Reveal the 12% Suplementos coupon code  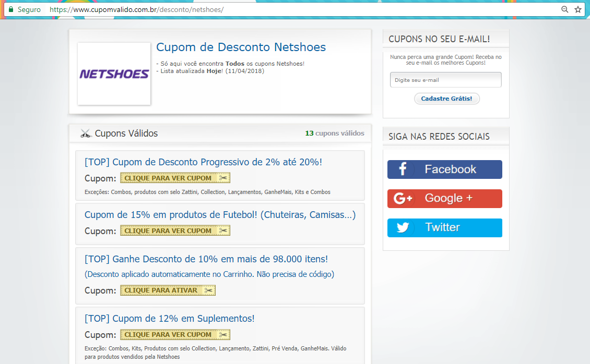pos(175,334)
